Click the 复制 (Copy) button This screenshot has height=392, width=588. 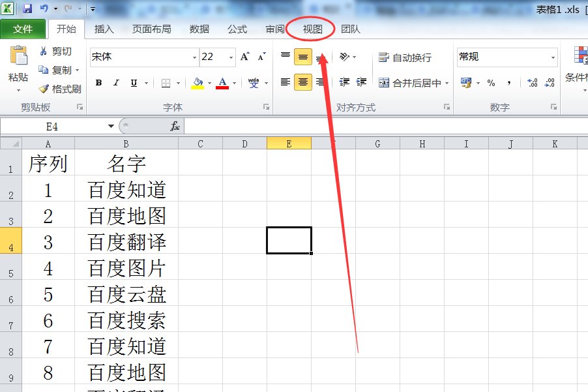[x=57, y=70]
